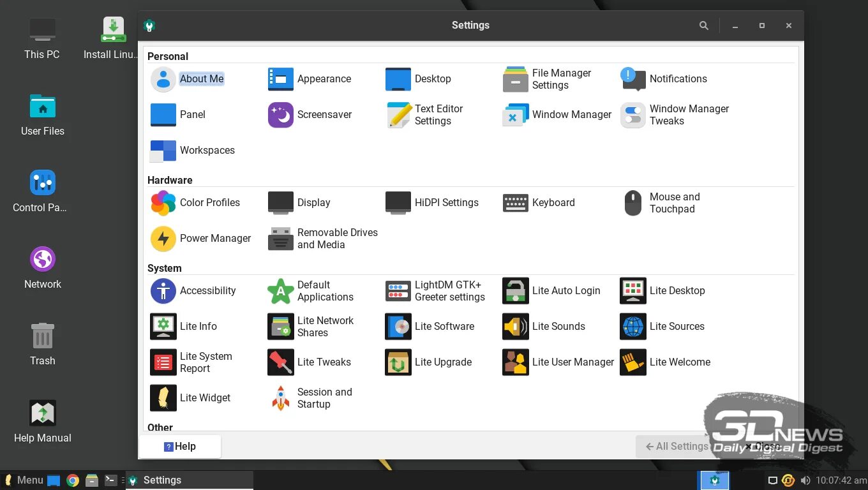This screenshot has height=490, width=868.
Task: Select the Settings taskbar window entry
Action: (189, 480)
